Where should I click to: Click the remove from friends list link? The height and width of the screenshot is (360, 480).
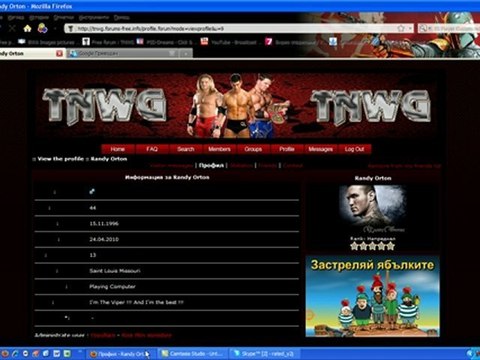405,166
